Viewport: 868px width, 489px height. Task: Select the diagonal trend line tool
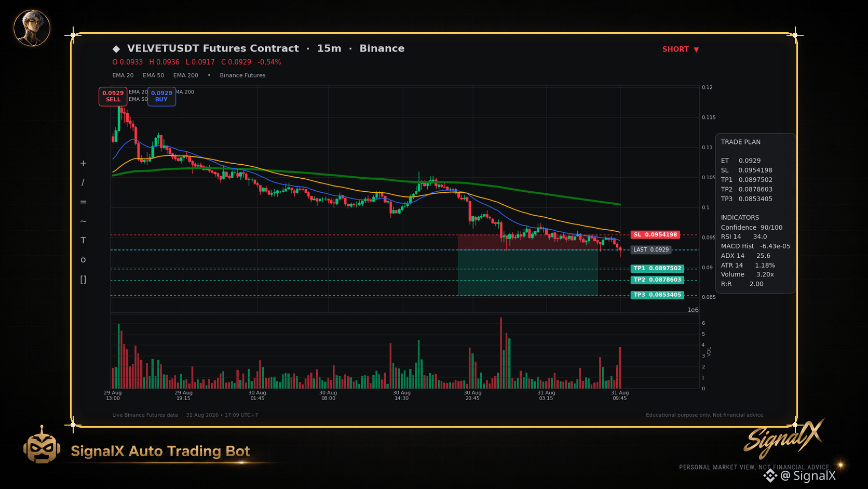point(83,182)
